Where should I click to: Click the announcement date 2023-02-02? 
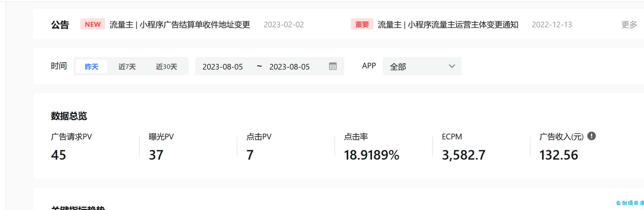tap(284, 25)
